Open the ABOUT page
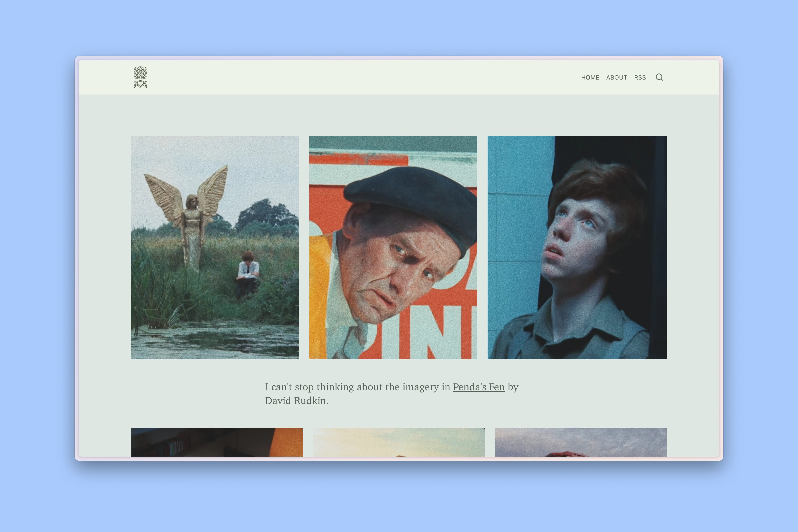 pos(617,77)
